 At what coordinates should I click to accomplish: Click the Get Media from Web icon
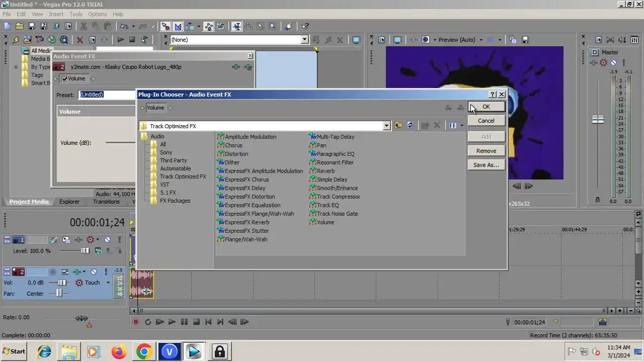(x=64, y=40)
